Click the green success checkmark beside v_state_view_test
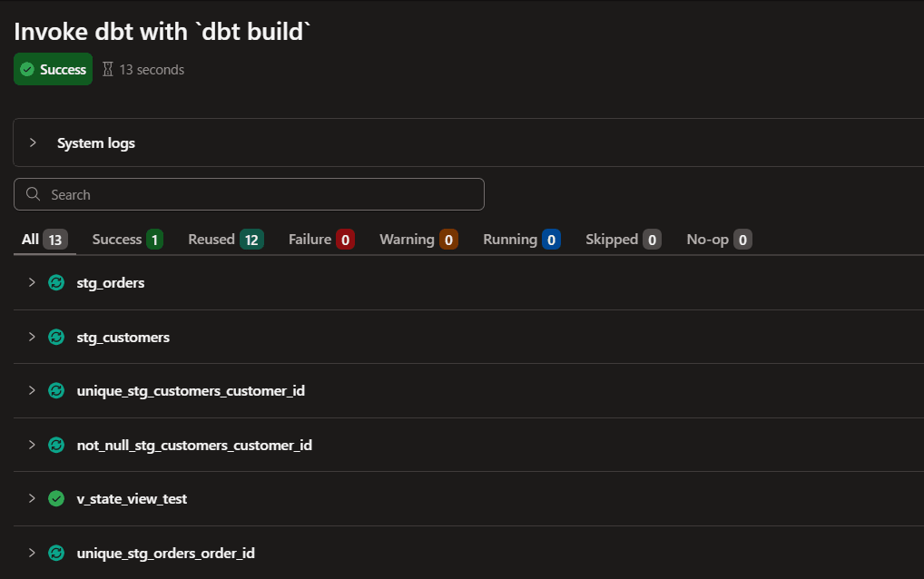 [56, 499]
